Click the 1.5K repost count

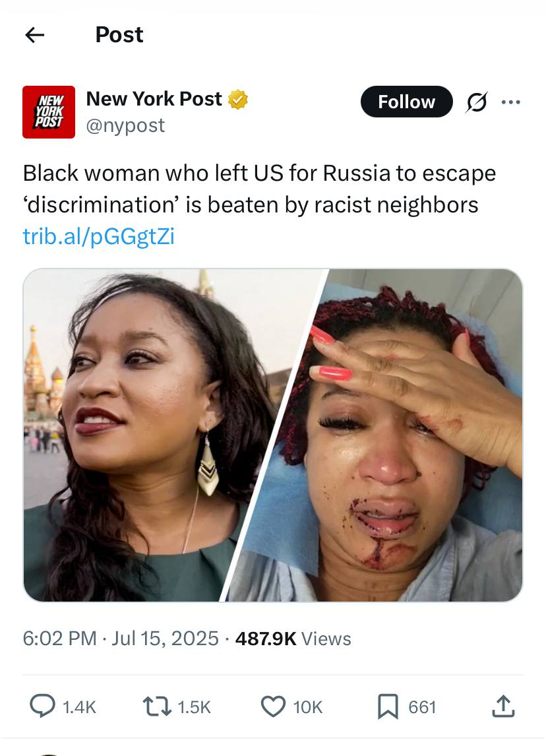[195, 707]
